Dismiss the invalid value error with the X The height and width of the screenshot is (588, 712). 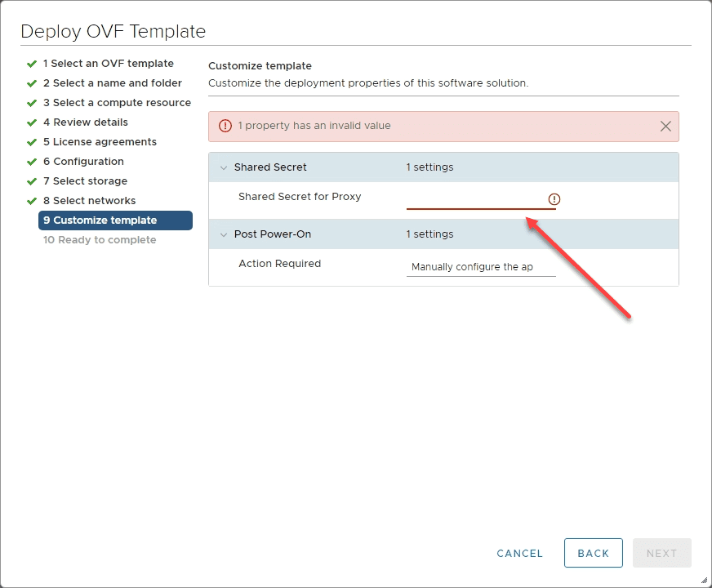coord(665,126)
